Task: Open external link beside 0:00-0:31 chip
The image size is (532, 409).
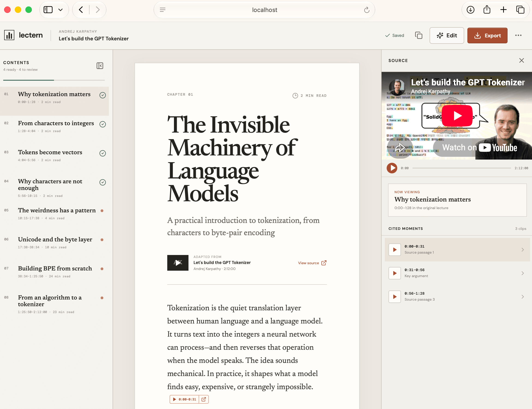Action: (x=204, y=399)
